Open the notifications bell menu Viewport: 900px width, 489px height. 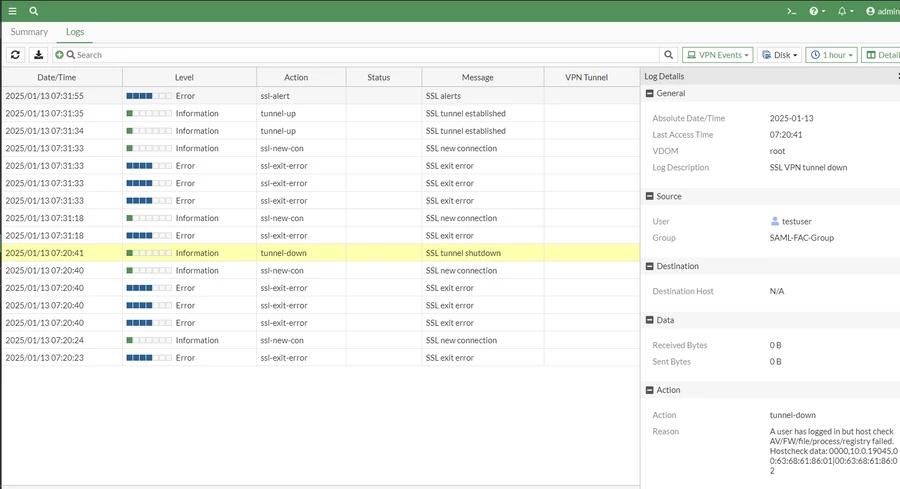(x=845, y=11)
